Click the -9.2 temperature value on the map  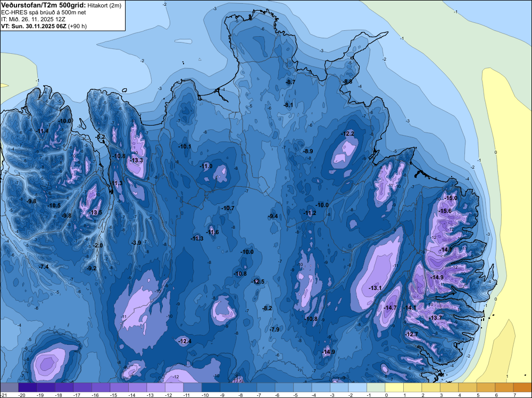[x=92, y=268]
